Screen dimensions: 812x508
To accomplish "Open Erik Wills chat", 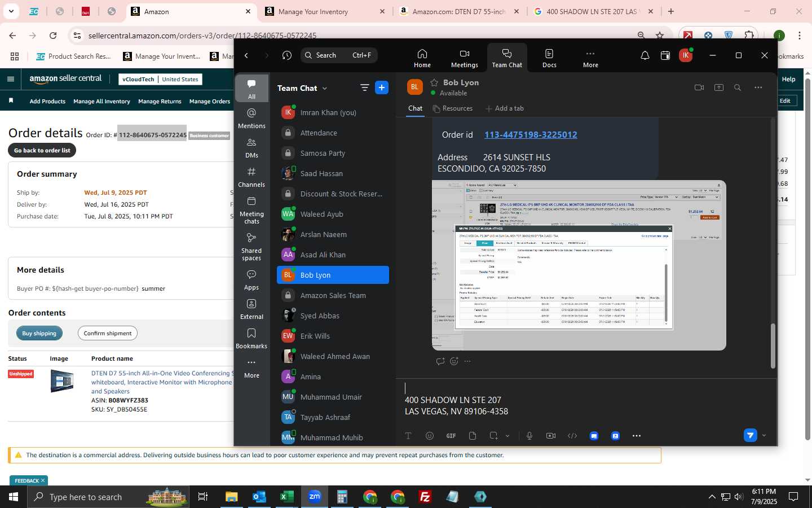I will tap(333, 336).
